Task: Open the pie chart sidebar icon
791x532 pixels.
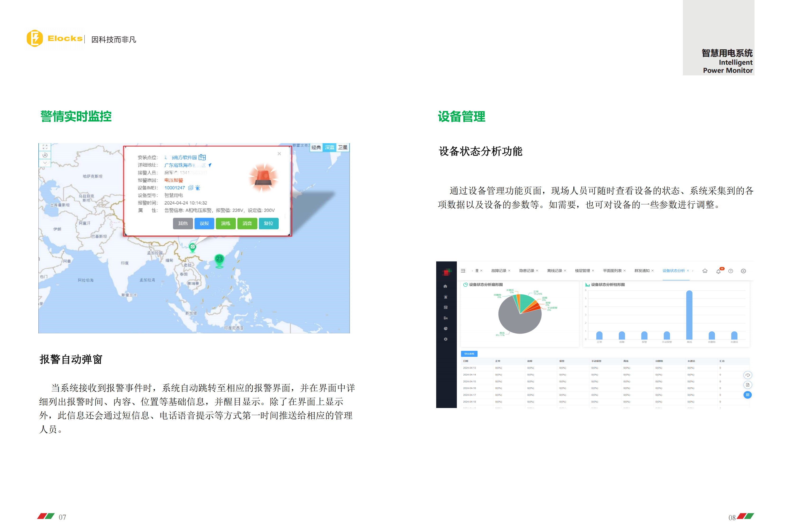Action: click(446, 328)
